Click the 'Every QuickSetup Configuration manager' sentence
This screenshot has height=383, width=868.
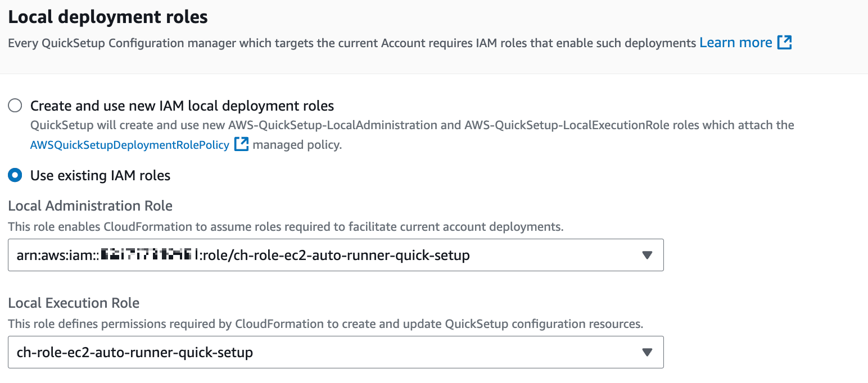point(352,43)
